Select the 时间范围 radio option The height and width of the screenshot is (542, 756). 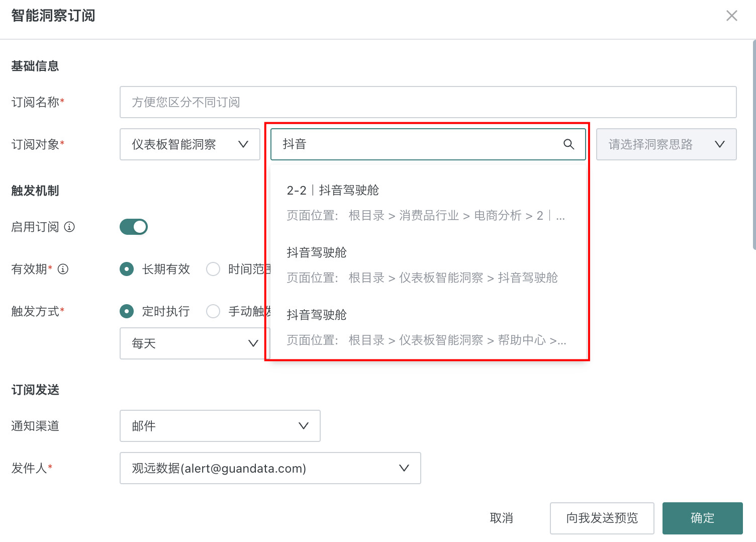[x=213, y=269]
